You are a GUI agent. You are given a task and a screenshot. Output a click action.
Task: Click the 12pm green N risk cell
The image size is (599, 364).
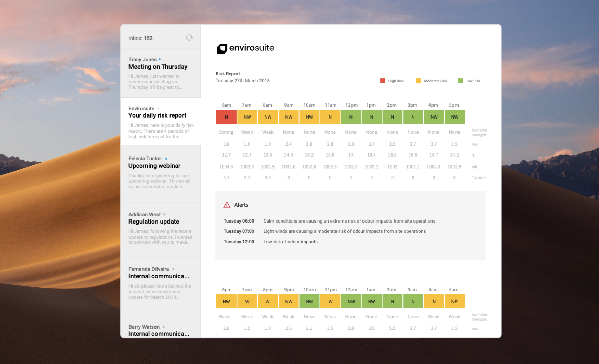click(x=351, y=117)
